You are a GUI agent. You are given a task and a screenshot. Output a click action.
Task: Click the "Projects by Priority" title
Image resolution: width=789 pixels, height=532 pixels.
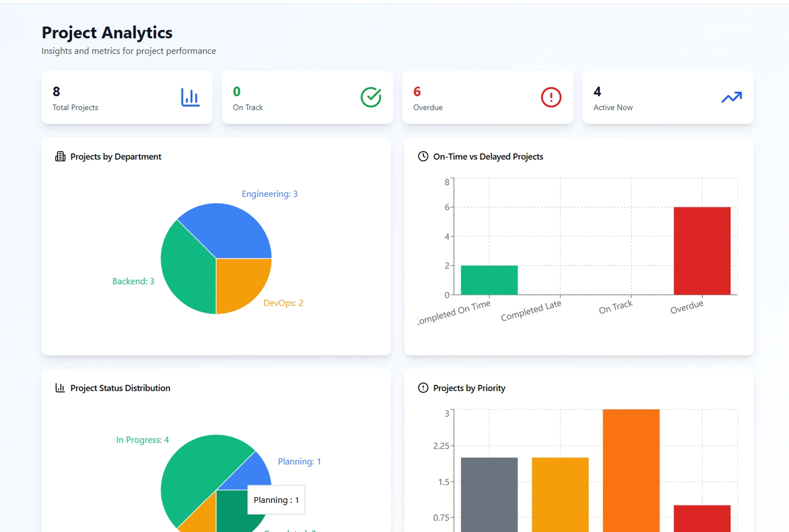pos(469,388)
